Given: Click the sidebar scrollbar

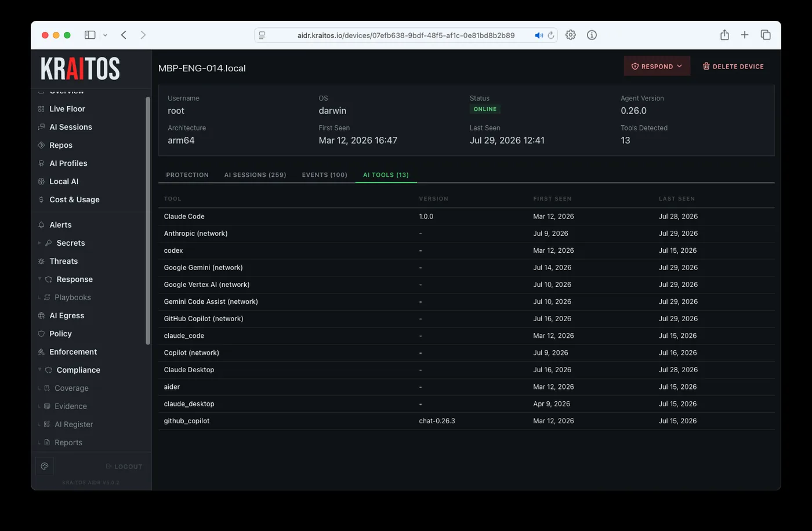Looking at the screenshot, I should [x=148, y=220].
